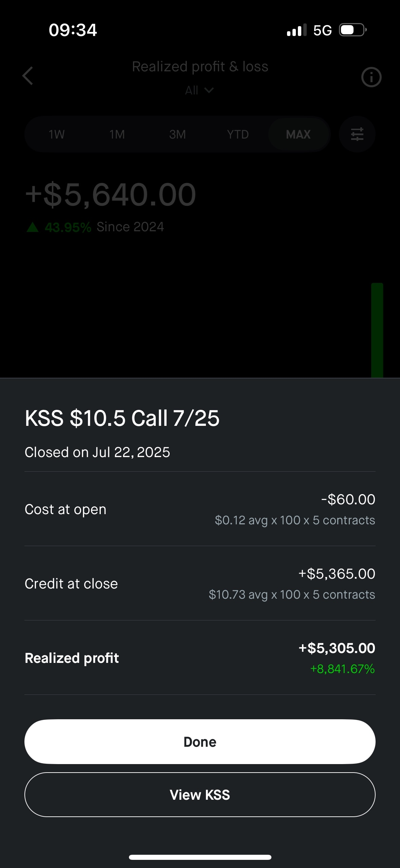Select the 1M time range
This screenshot has width=400, height=868.
[117, 134]
